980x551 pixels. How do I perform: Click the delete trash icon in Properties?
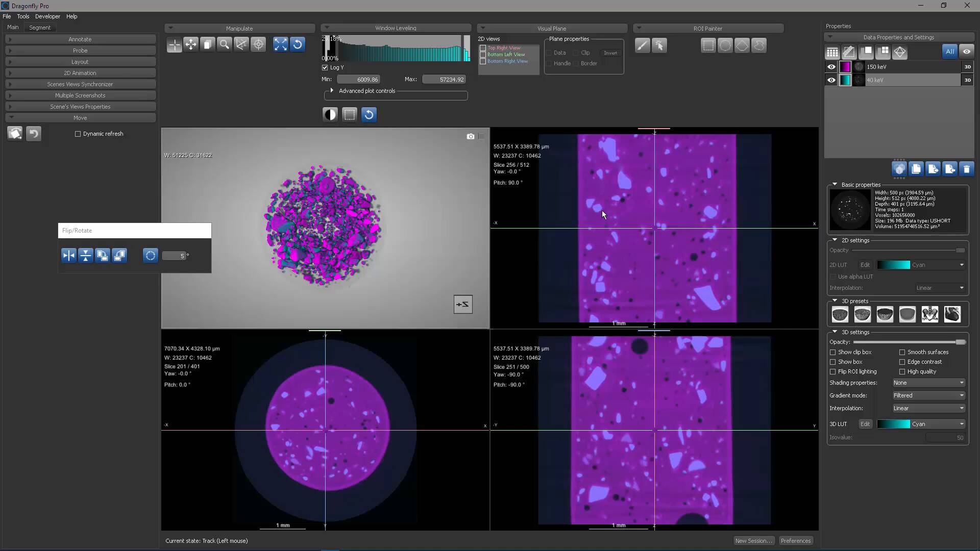(x=967, y=169)
